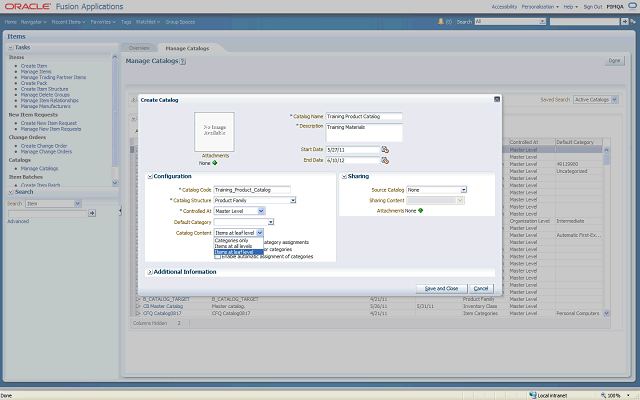Viewport: 640px width, 400px height.
Task: Click the Manage Catalogs help icon
Action: coord(183,62)
